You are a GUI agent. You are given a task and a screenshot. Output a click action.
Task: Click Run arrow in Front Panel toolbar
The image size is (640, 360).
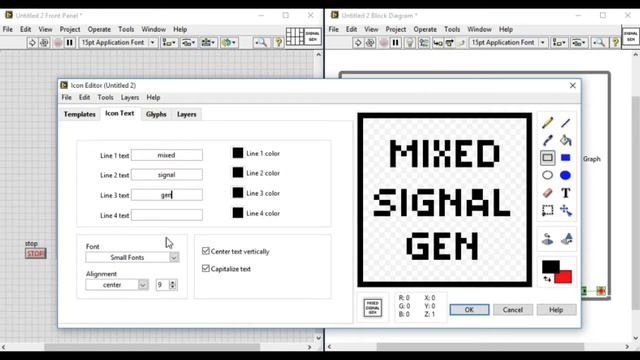32,42
